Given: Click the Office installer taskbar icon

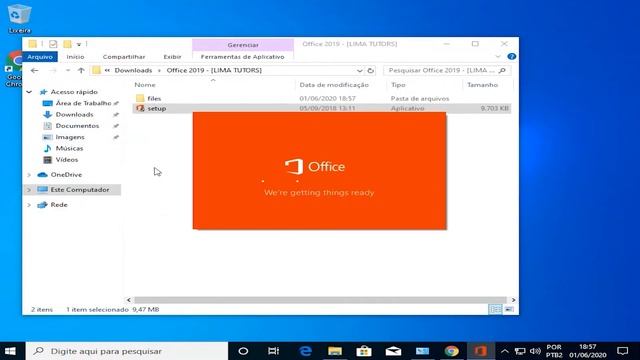Looking at the screenshot, I should 480,351.
